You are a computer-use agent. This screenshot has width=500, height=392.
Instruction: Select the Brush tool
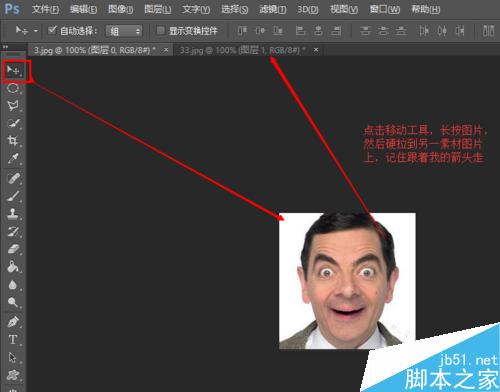pos(13,196)
